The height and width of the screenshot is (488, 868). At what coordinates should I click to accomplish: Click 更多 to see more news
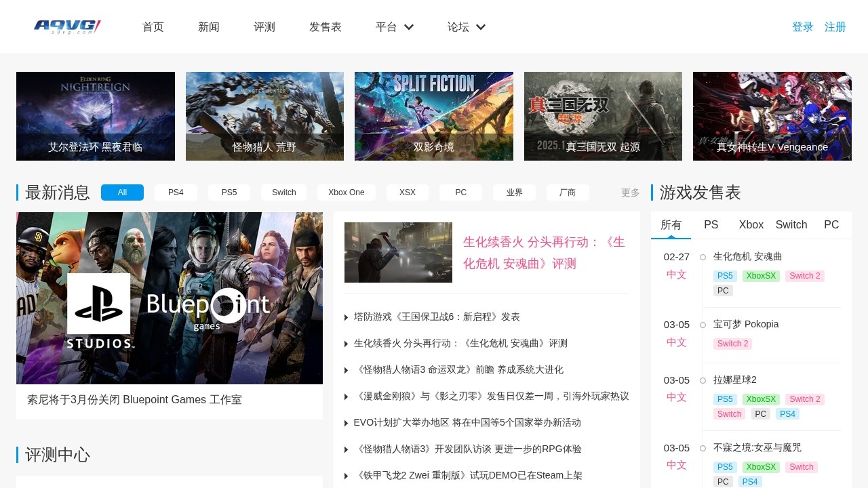630,192
